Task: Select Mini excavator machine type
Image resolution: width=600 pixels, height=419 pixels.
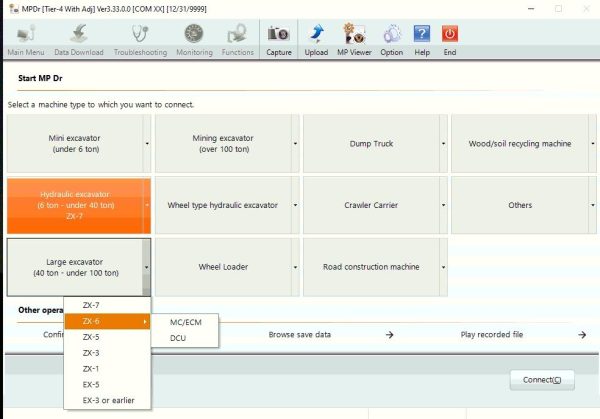Action: [75, 143]
